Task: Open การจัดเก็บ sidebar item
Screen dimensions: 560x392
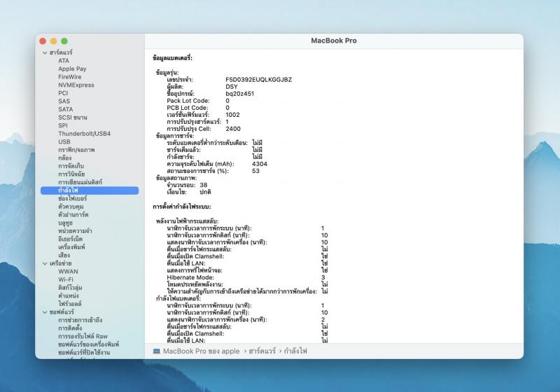Action: (x=71, y=166)
